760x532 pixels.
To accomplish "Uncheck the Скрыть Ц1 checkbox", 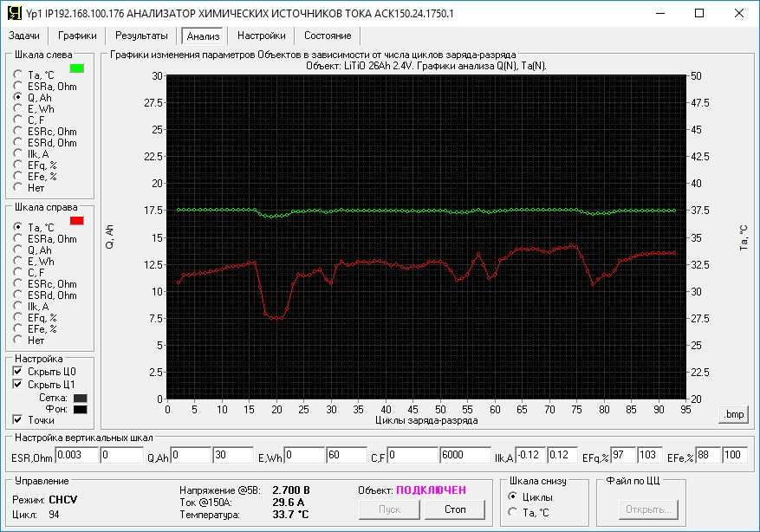I will 17,384.
